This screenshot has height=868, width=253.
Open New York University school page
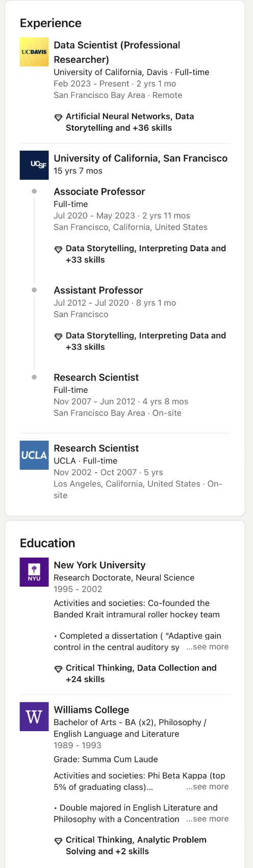pyautogui.click(x=99, y=565)
